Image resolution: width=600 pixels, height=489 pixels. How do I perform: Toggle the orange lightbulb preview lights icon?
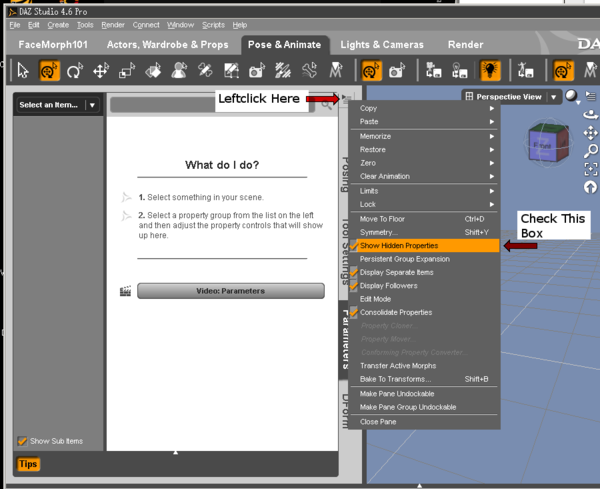pos(490,71)
